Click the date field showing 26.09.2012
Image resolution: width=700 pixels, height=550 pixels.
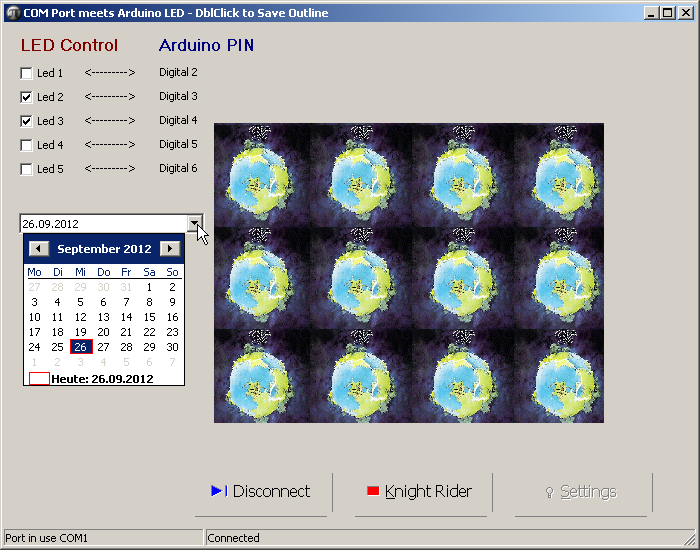click(x=104, y=224)
